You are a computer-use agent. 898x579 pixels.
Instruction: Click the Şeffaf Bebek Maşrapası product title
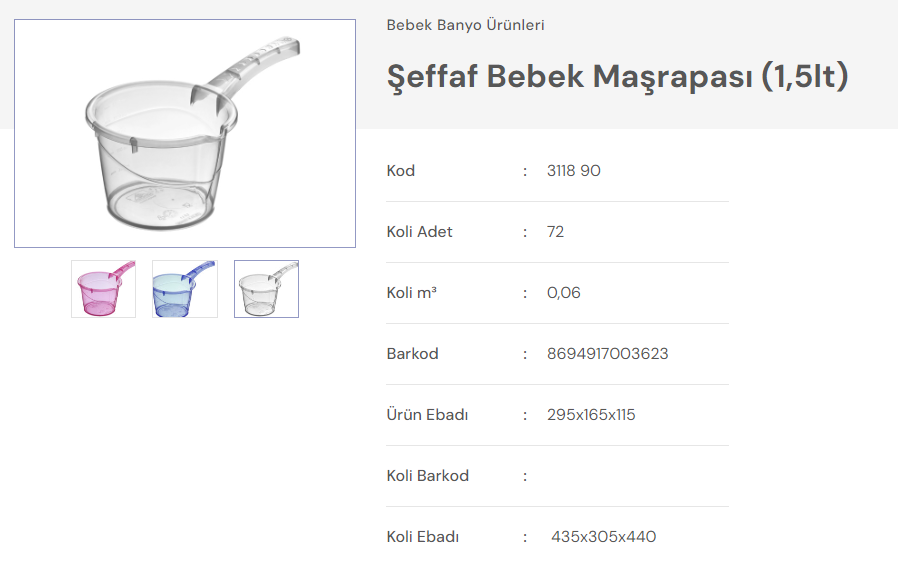coord(617,77)
